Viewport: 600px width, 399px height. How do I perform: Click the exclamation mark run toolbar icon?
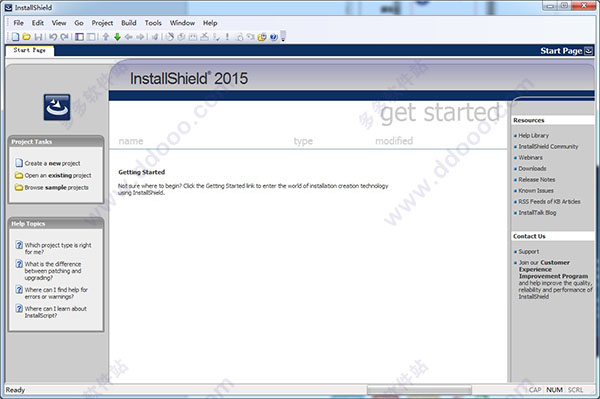(x=227, y=37)
